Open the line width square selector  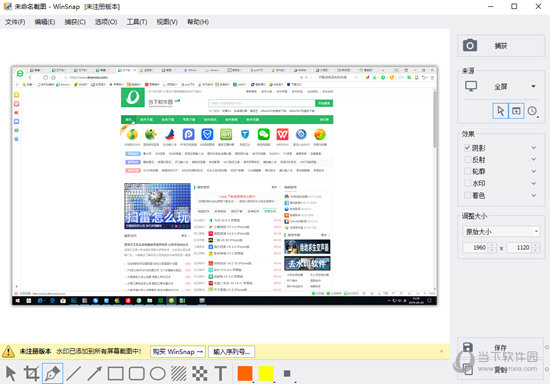[287, 373]
